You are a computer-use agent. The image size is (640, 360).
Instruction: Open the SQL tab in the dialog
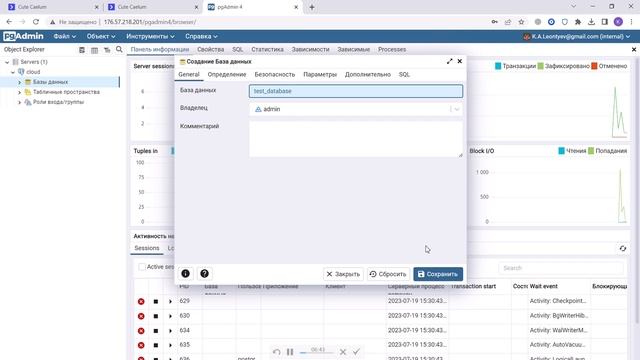pyautogui.click(x=404, y=74)
